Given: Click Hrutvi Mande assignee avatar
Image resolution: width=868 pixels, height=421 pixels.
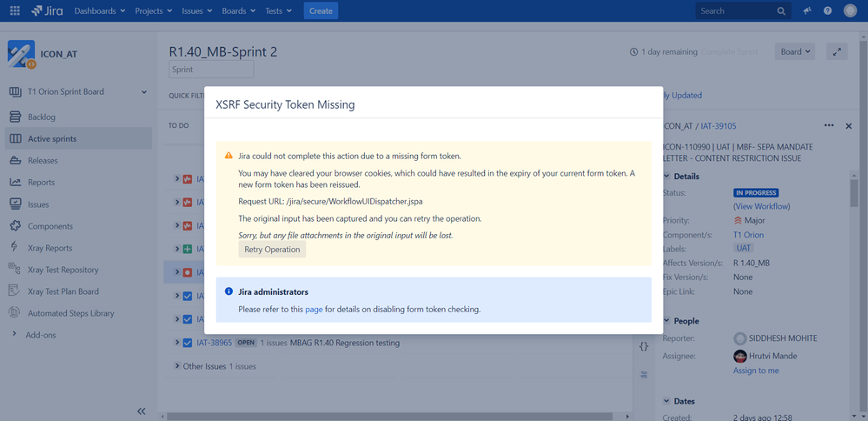Looking at the screenshot, I should click(x=739, y=356).
